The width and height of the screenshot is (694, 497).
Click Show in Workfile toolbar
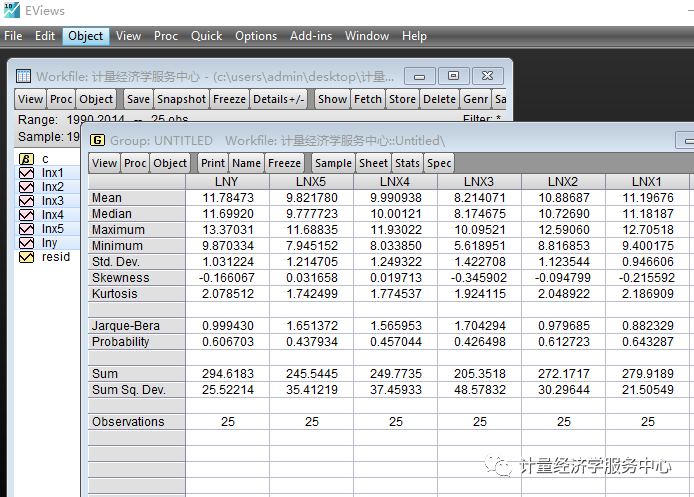pos(332,99)
